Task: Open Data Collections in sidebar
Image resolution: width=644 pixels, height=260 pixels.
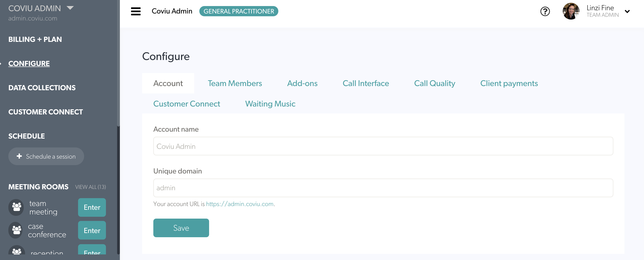Action: 42,88
